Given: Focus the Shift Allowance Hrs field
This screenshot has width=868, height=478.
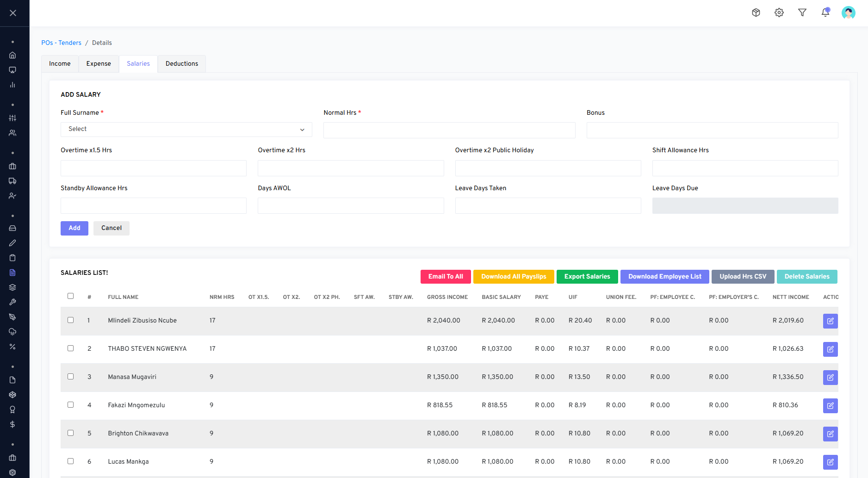Looking at the screenshot, I should (x=745, y=168).
